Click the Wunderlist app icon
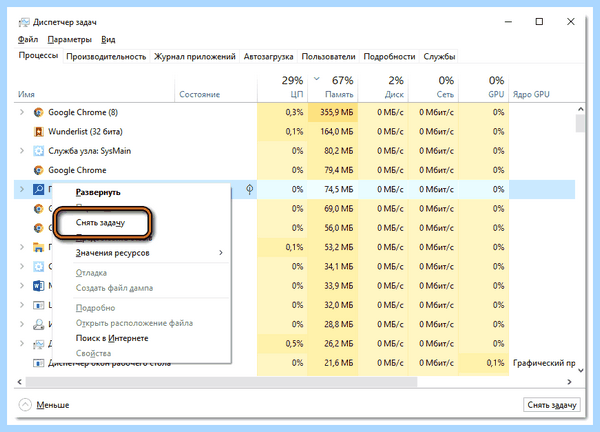The height and width of the screenshot is (432, 600). pyautogui.click(x=38, y=132)
